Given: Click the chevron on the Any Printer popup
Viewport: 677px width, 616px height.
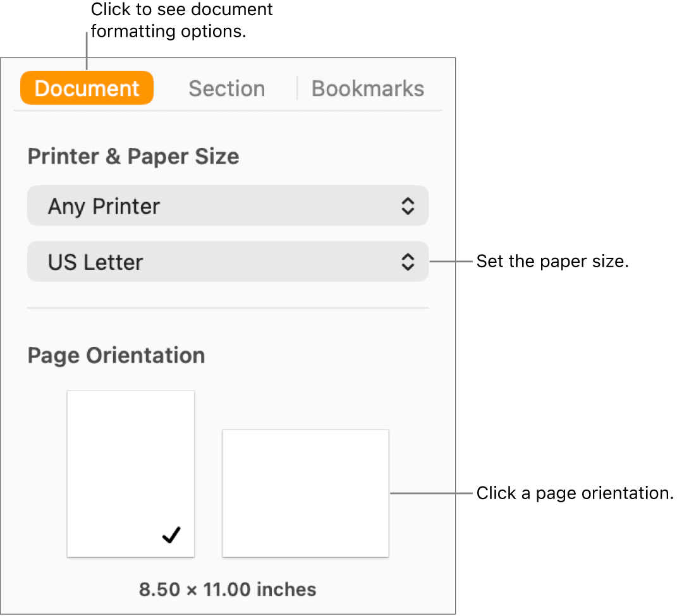Looking at the screenshot, I should point(408,205).
